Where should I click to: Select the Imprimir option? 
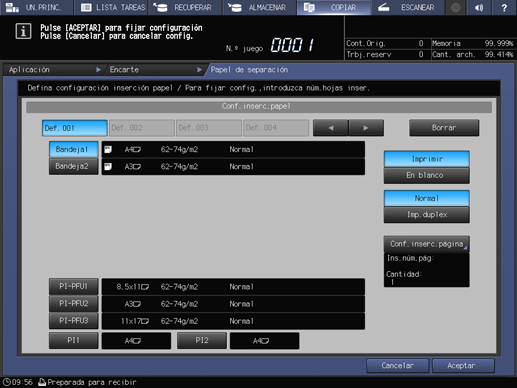tap(427, 159)
